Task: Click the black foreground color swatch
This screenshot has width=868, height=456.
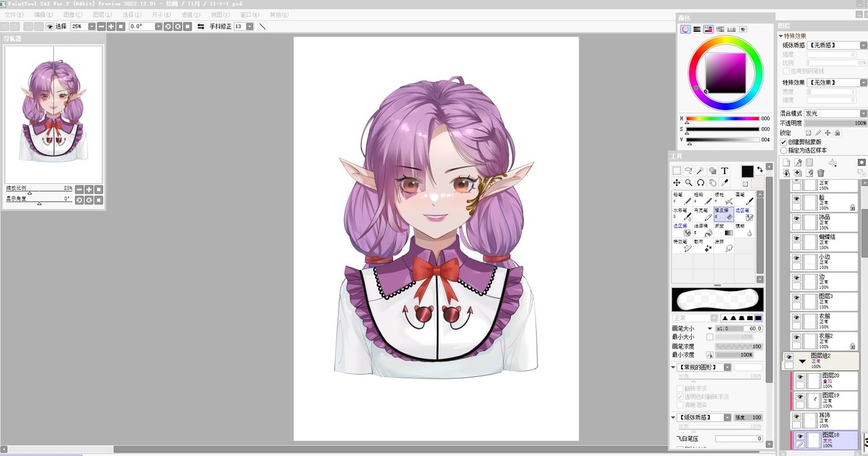Action: (x=747, y=171)
